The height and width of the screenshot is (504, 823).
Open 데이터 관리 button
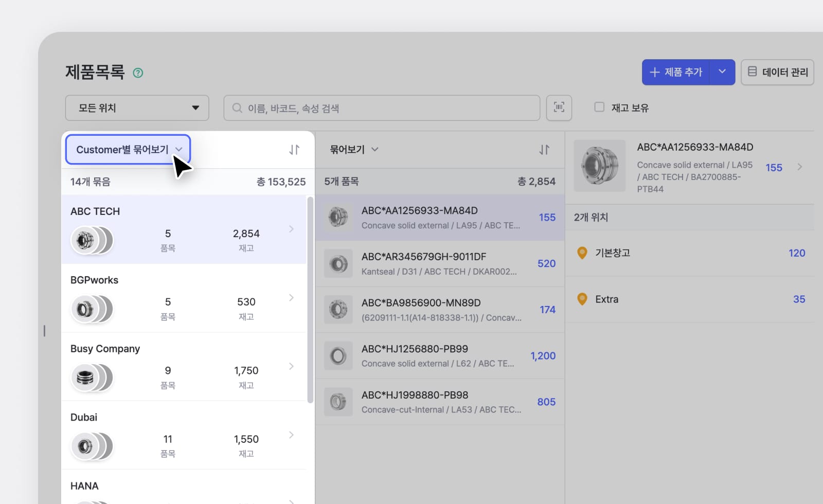777,72
